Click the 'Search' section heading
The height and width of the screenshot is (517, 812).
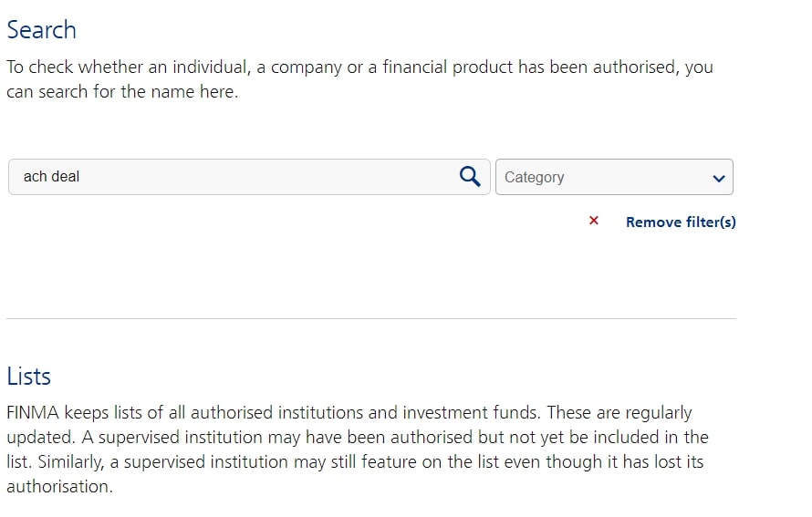click(x=41, y=29)
